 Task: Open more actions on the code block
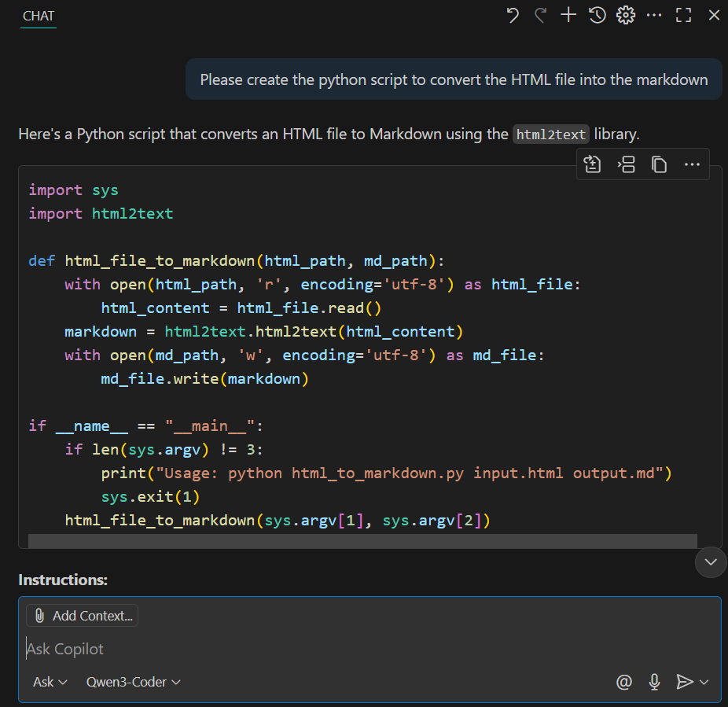691,164
